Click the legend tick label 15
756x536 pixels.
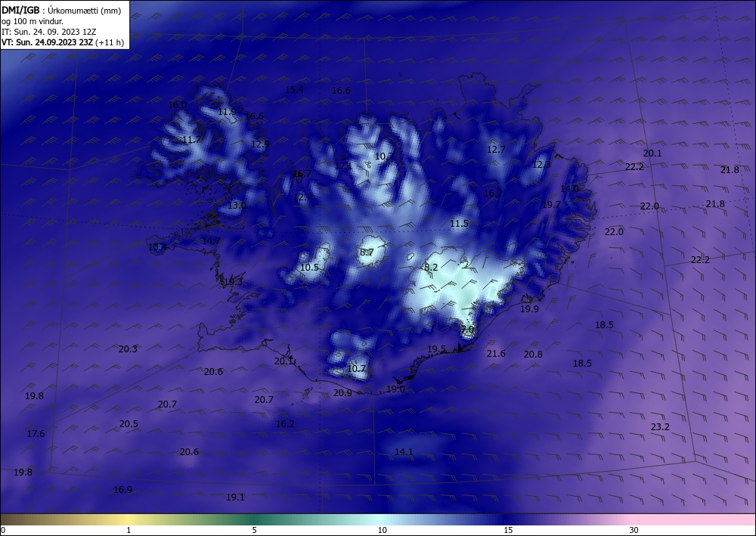[x=508, y=530]
